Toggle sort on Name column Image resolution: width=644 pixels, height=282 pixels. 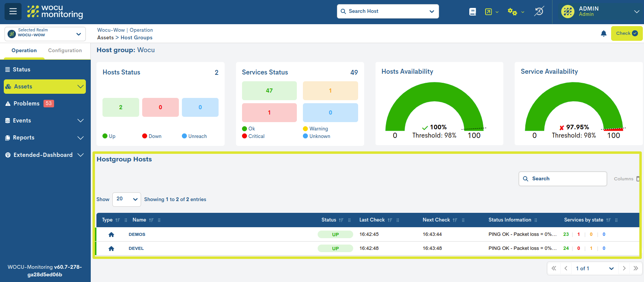(x=151, y=220)
